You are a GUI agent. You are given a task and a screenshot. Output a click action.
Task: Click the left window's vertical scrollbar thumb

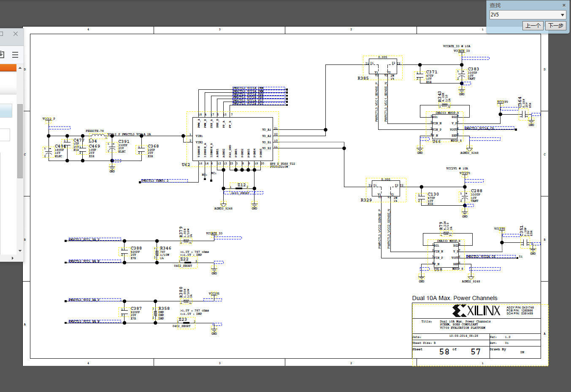(x=20, y=141)
